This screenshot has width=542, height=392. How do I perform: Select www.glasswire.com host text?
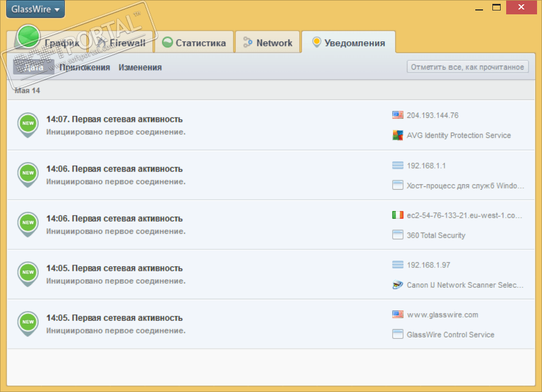point(442,315)
